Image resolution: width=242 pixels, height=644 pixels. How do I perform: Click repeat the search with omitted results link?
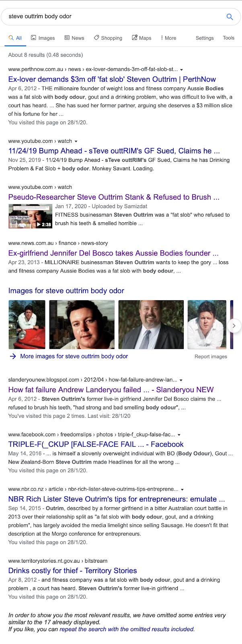point(127,629)
